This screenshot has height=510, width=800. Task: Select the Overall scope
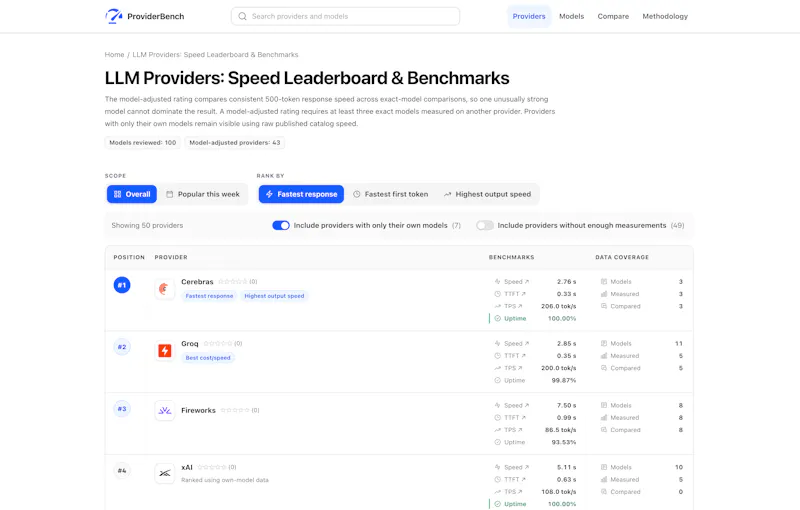point(132,194)
